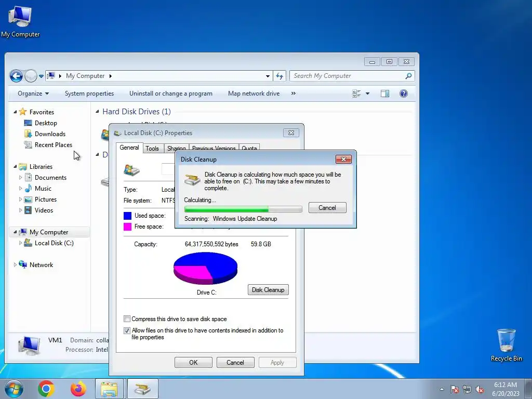The height and width of the screenshot is (399, 532).
Task: Expand the Music library arrow
Action: point(20,188)
